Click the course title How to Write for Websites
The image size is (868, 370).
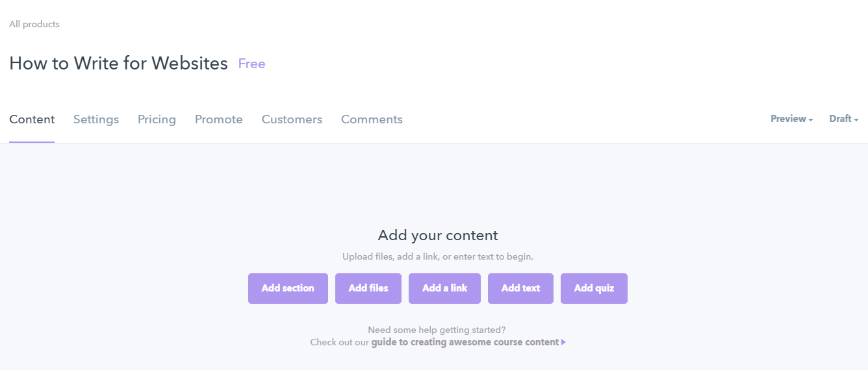(118, 64)
